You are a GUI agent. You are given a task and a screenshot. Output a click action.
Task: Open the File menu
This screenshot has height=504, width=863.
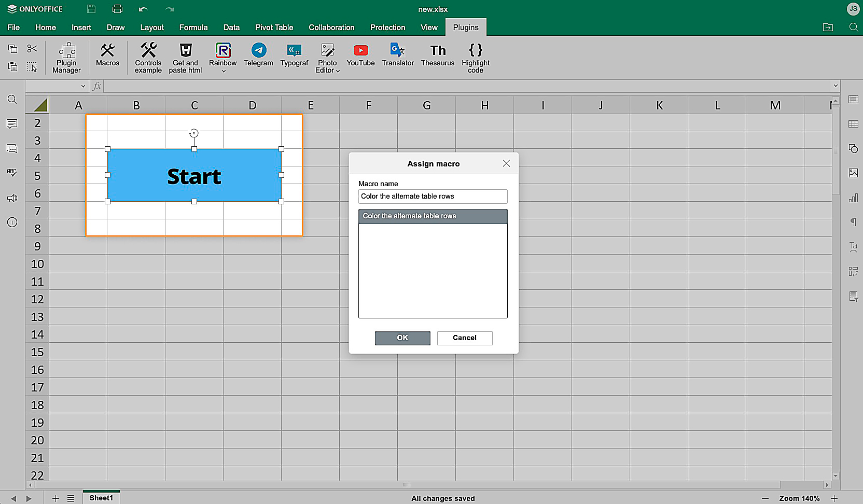coord(13,27)
